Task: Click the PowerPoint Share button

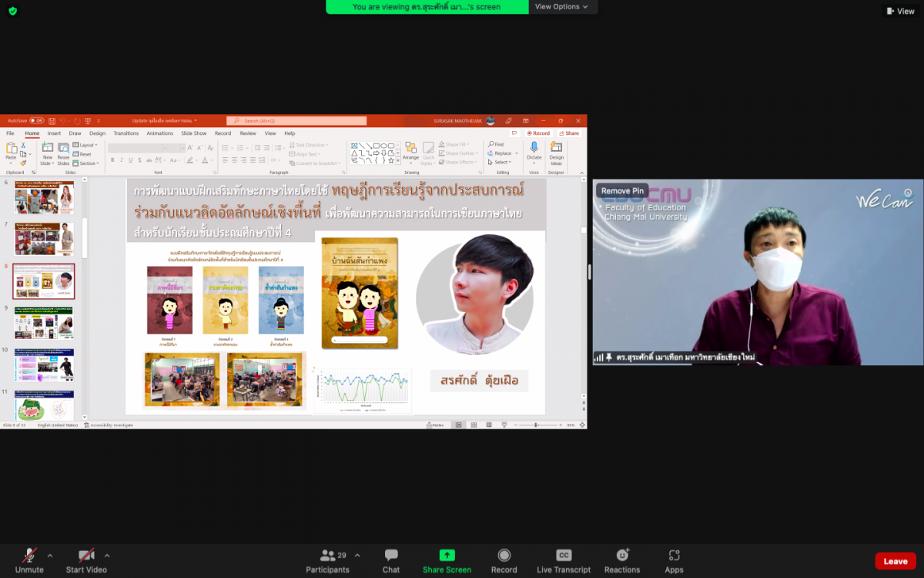Action: tap(568, 133)
